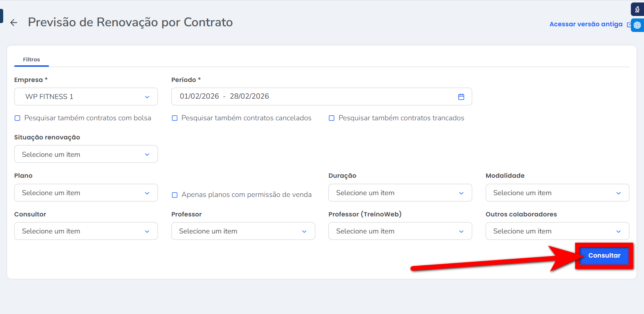The image size is (644, 314).
Task: Click the Empresa dropdown chevron arrow
Action: pyautogui.click(x=147, y=97)
